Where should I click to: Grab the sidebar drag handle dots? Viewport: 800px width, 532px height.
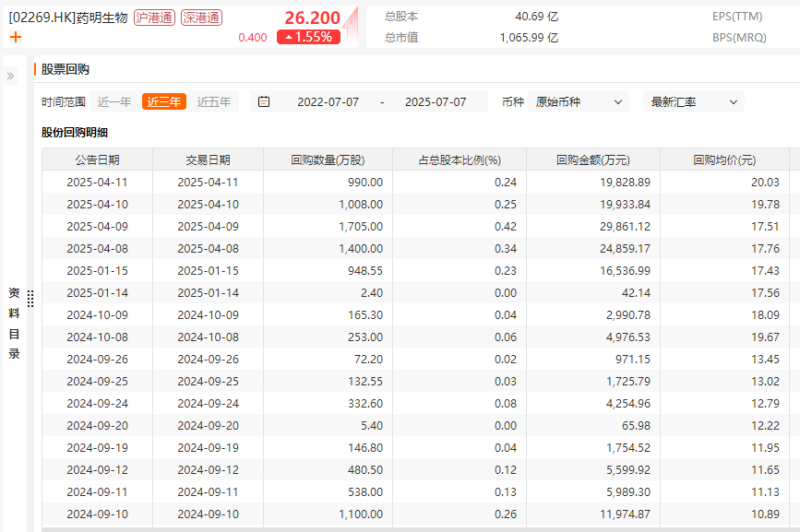click(x=30, y=299)
